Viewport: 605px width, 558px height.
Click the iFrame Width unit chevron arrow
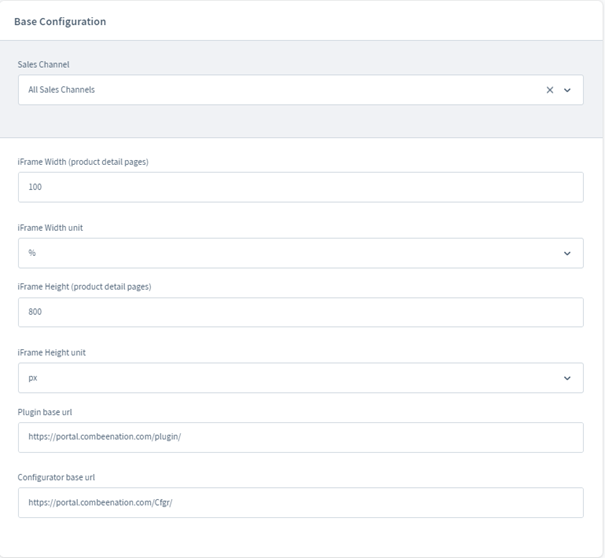tap(567, 253)
